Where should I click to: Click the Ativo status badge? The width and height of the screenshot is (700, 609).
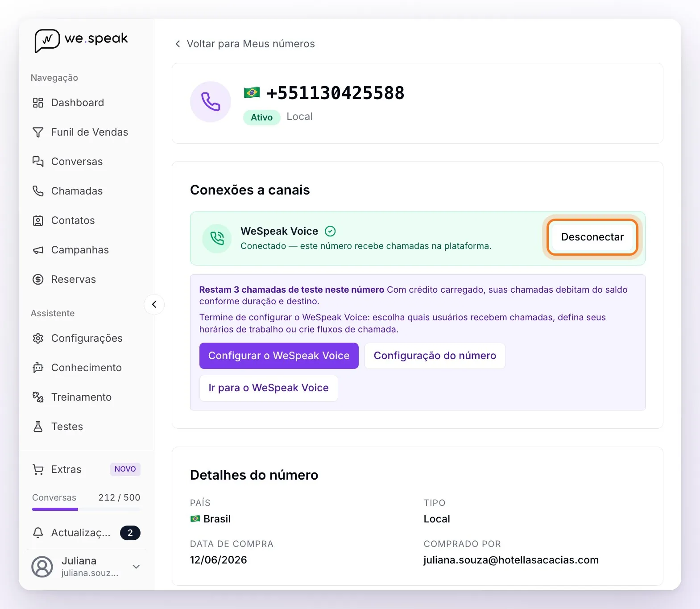[261, 117]
